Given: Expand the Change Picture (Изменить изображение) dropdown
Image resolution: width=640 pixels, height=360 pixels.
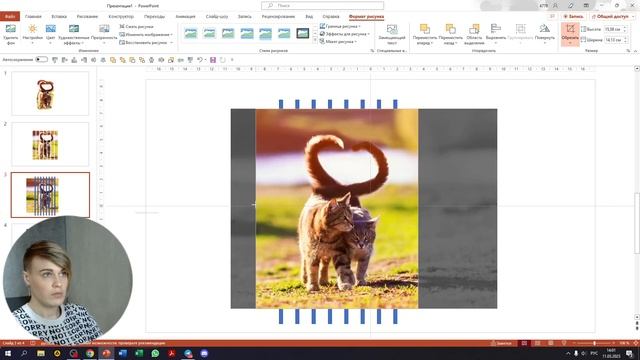Looking at the screenshot, I should (171, 35).
